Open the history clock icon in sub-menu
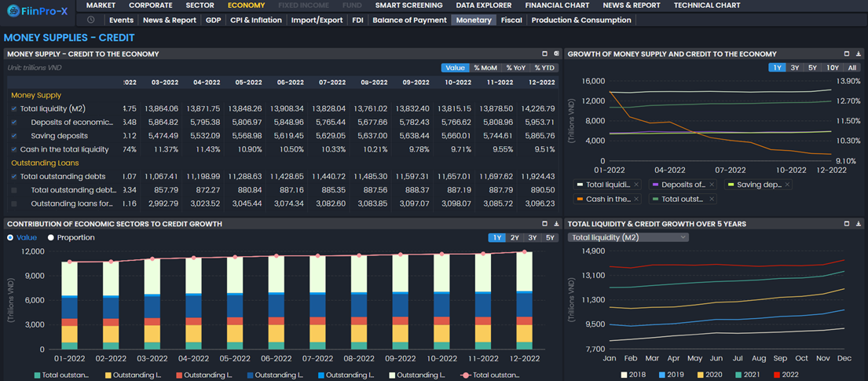 91,20
